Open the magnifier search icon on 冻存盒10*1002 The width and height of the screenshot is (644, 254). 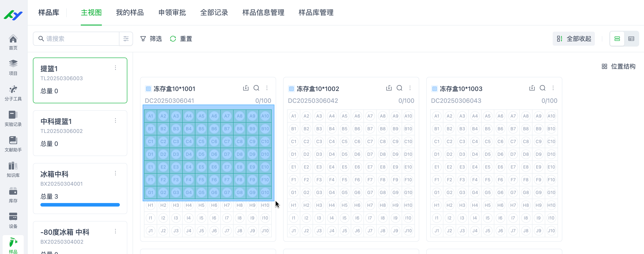[399, 88]
